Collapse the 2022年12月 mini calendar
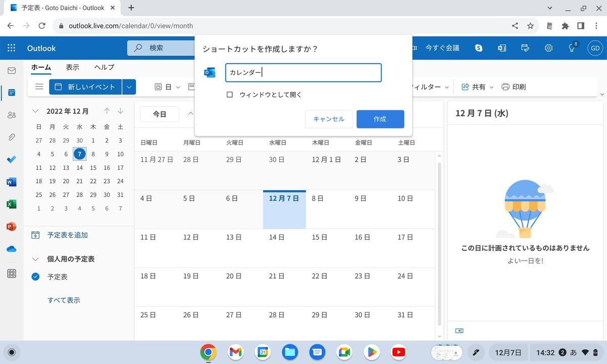The image size is (607, 364). 35,111
